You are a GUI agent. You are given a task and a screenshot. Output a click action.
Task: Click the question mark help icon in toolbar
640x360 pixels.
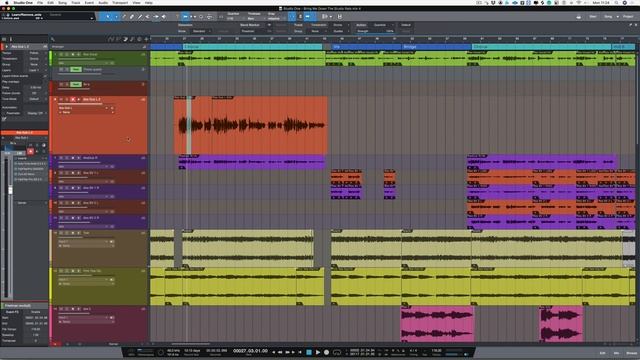pyautogui.click(x=177, y=17)
